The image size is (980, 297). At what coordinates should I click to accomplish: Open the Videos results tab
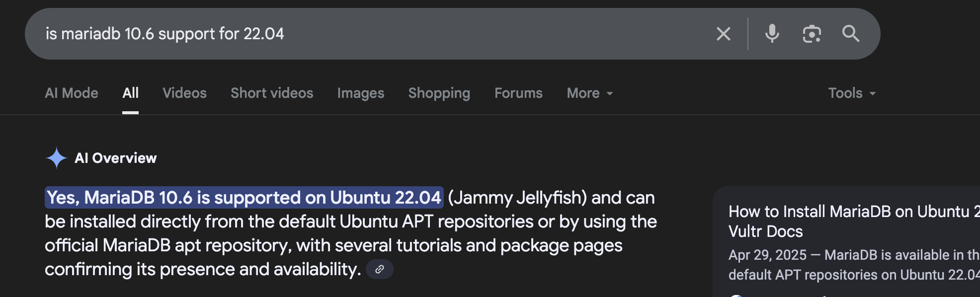pos(184,93)
